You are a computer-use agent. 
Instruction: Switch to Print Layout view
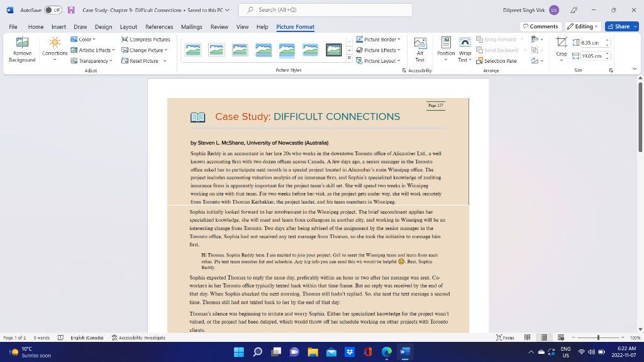pyautogui.click(x=544, y=337)
